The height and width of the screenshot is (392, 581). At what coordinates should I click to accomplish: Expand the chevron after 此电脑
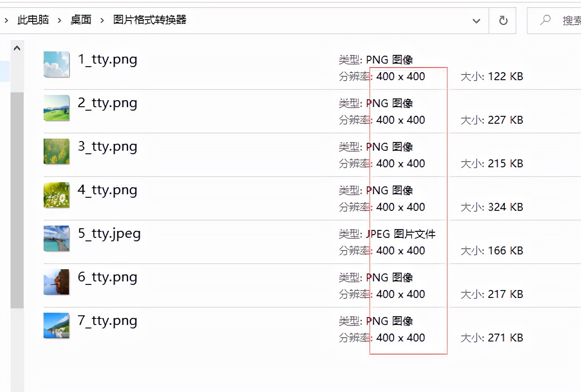point(60,20)
